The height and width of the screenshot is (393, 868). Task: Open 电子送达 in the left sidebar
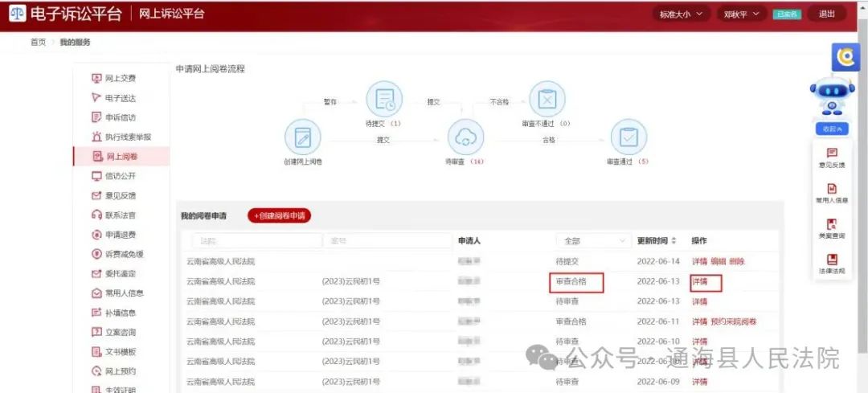(113, 98)
